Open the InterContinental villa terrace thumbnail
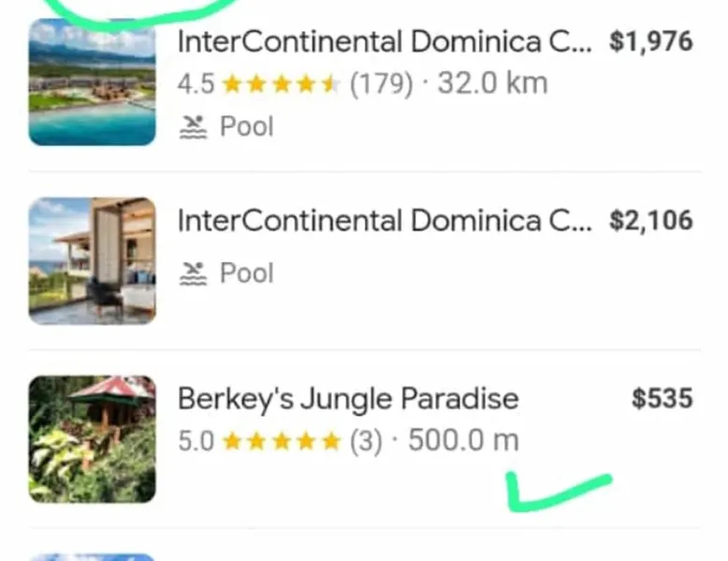This screenshot has width=728, height=561. (x=92, y=260)
